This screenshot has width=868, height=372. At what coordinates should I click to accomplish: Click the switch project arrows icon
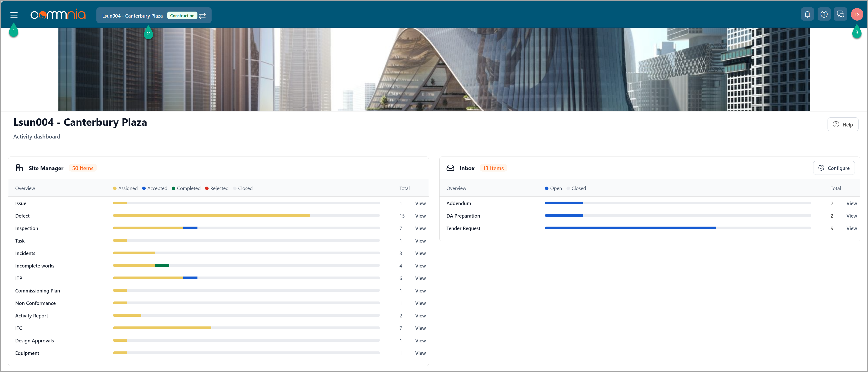203,15
